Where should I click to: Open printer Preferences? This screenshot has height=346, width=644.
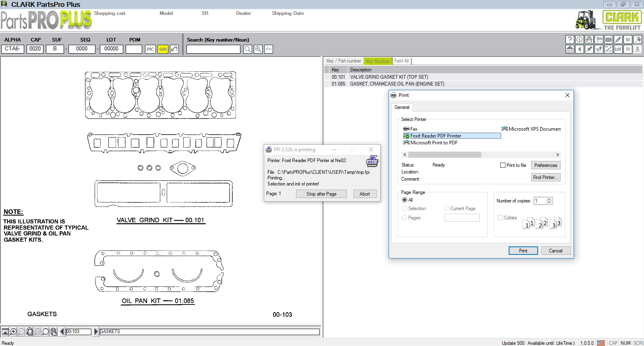(x=545, y=165)
